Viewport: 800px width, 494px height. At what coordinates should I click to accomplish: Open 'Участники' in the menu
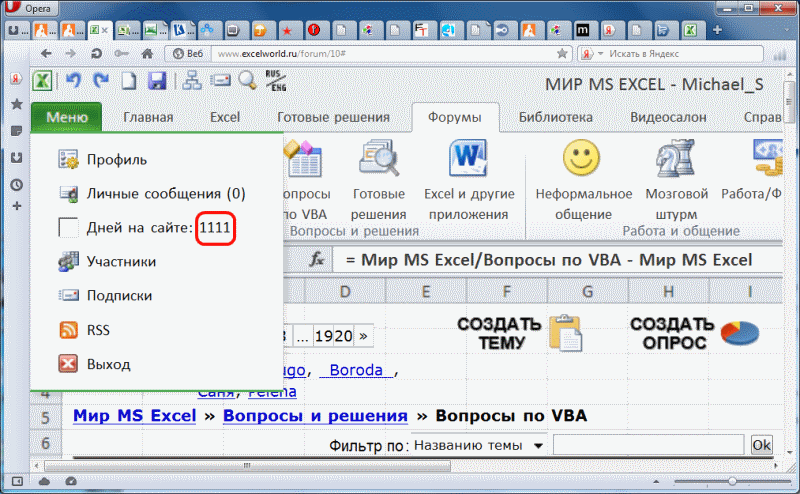coord(121,261)
